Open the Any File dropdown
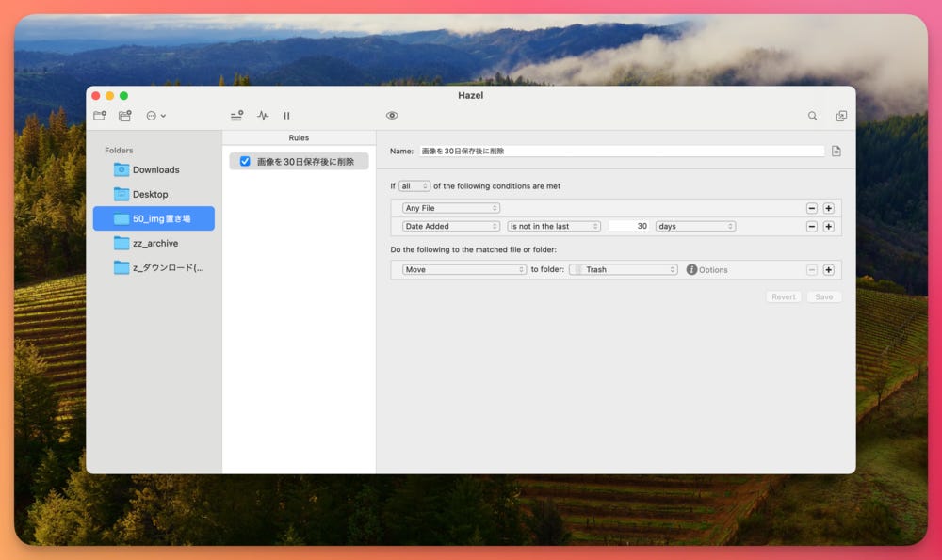Screen dimensions: 942x560 coord(450,208)
